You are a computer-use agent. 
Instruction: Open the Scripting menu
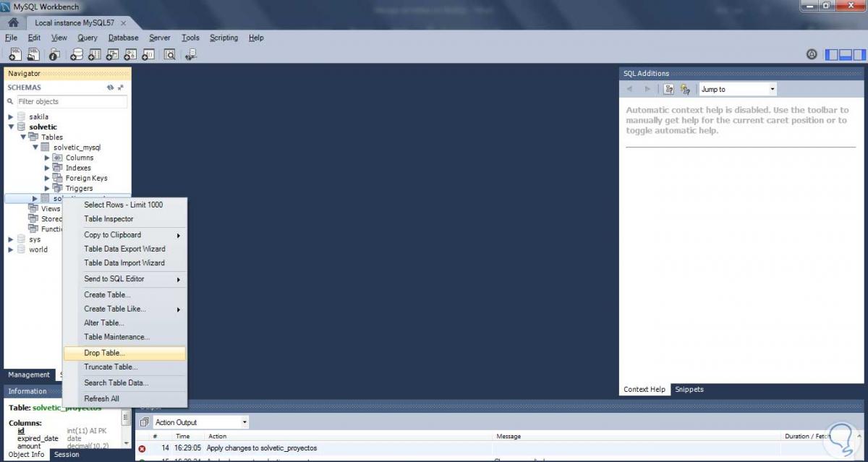coord(224,38)
